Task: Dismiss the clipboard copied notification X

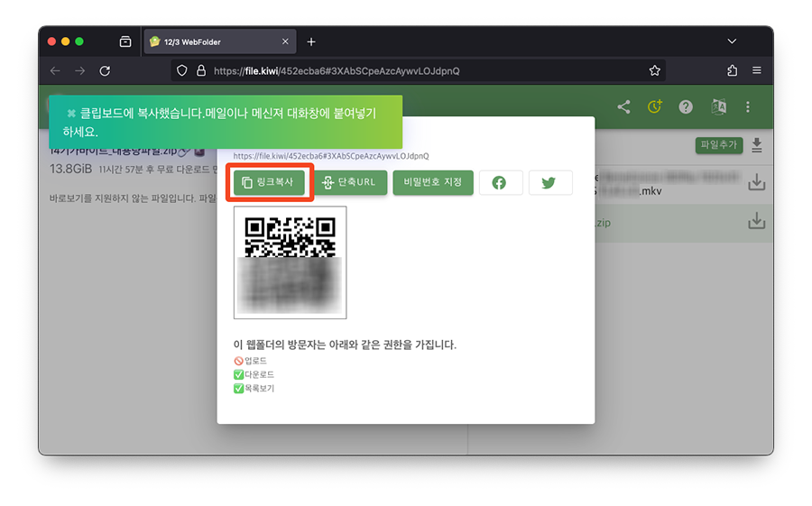Action: click(71, 113)
